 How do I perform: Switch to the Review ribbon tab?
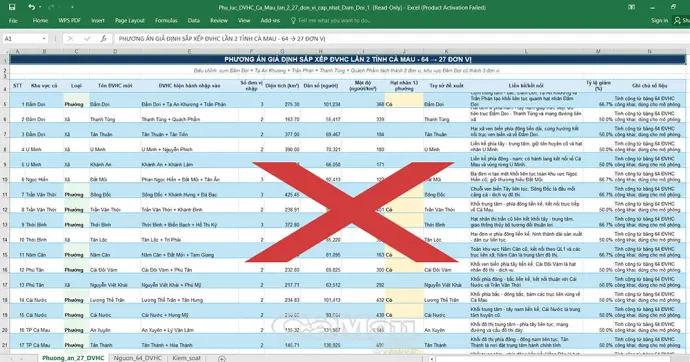(219, 20)
